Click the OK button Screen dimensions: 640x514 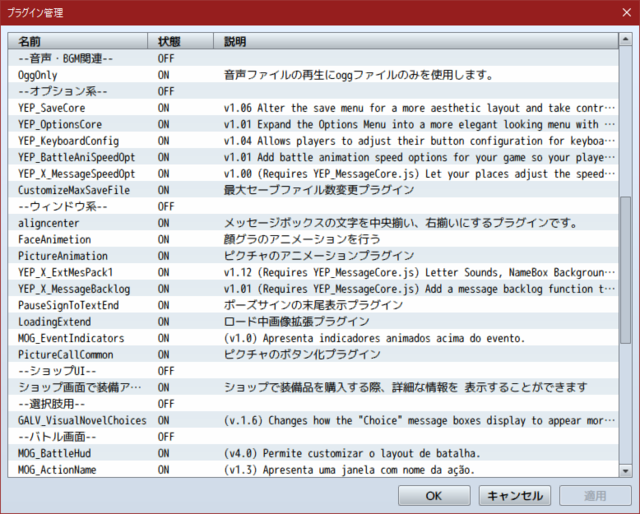click(434, 496)
